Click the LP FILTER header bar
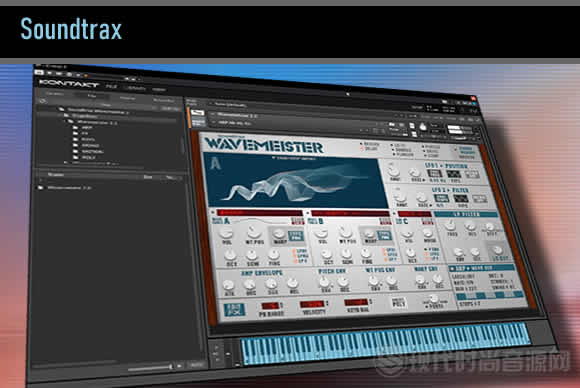Viewport: 580px width, 388px height. [x=466, y=214]
